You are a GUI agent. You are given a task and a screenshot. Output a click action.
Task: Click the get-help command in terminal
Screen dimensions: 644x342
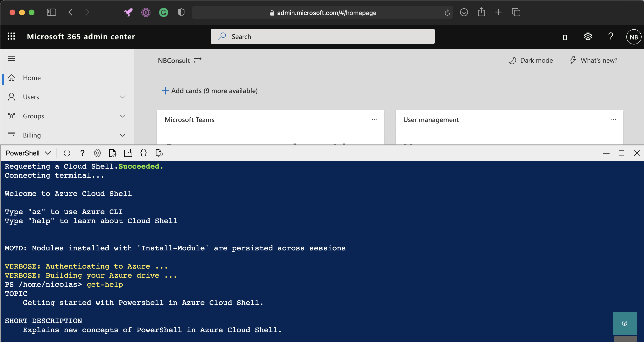pos(105,285)
